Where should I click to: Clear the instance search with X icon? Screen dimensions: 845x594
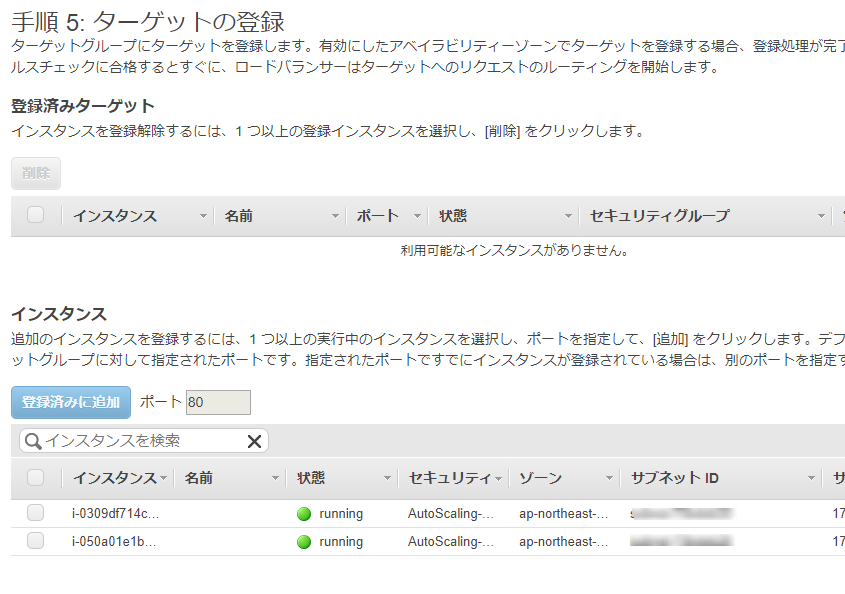254,441
